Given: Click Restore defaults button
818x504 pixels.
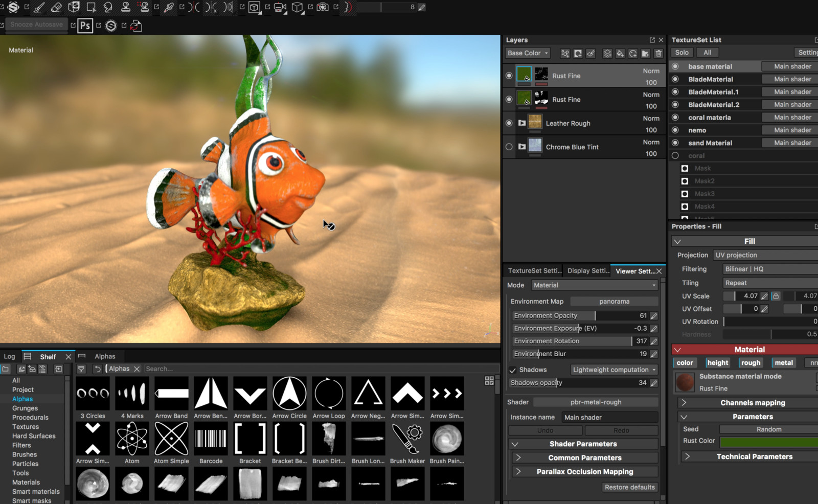Looking at the screenshot, I should 629,487.
